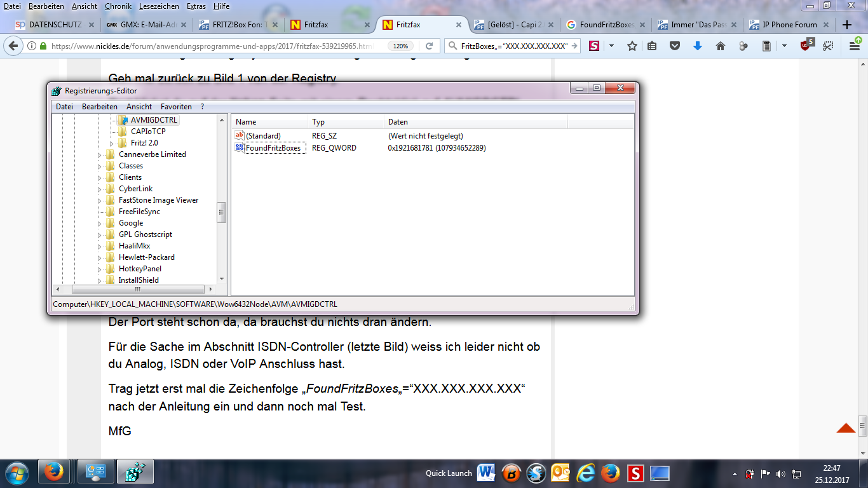Image resolution: width=868 pixels, height=488 pixels.
Task: Switch to the GMX E-Mail tab
Action: point(146,25)
